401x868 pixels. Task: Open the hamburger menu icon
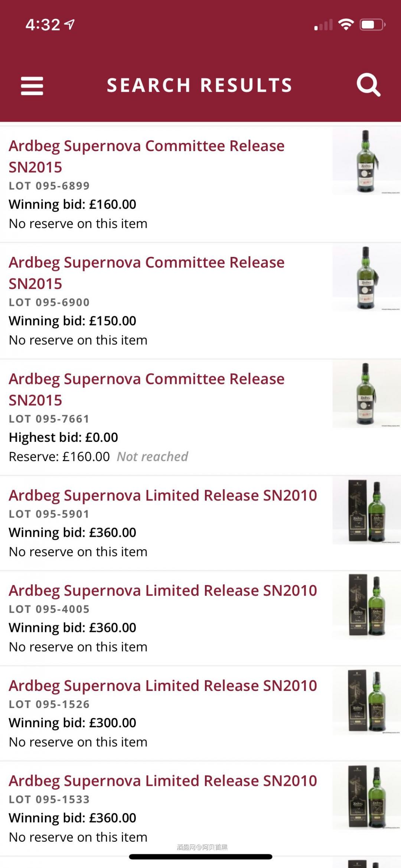32,86
